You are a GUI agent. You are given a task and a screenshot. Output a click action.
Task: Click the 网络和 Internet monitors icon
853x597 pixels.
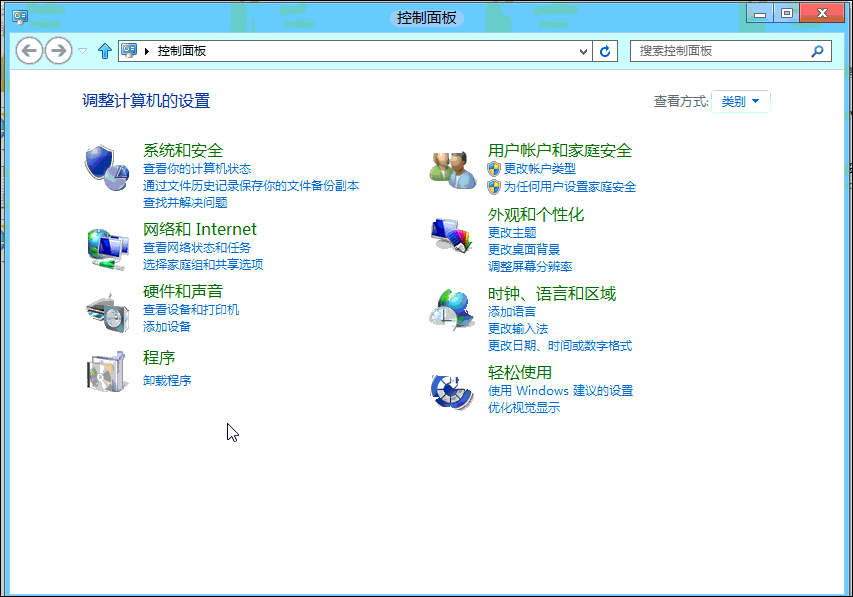pyautogui.click(x=106, y=245)
